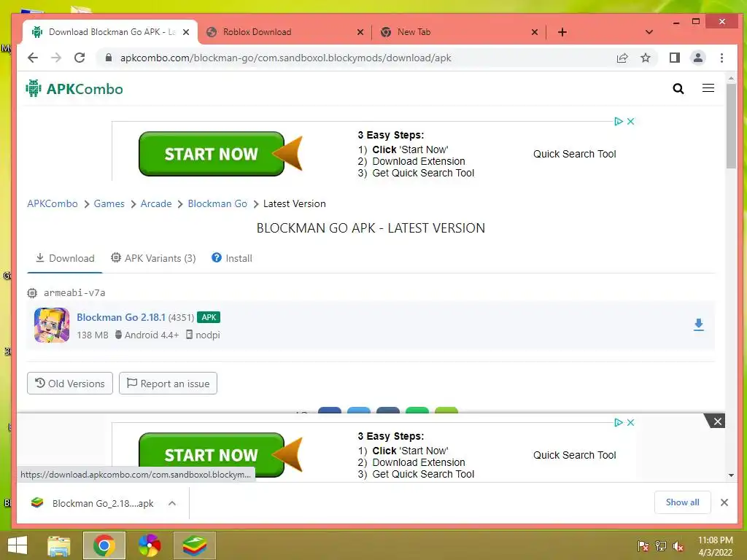Close the bottom ad with small X
The image size is (747, 560).
click(631, 422)
